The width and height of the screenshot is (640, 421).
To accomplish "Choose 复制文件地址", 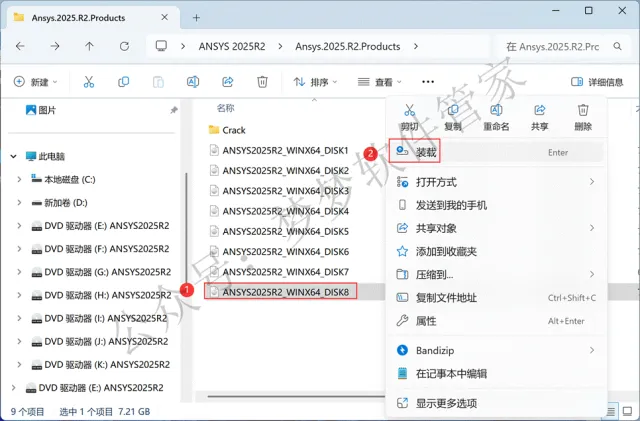I will pyautogui.click(x=496, y=298).
